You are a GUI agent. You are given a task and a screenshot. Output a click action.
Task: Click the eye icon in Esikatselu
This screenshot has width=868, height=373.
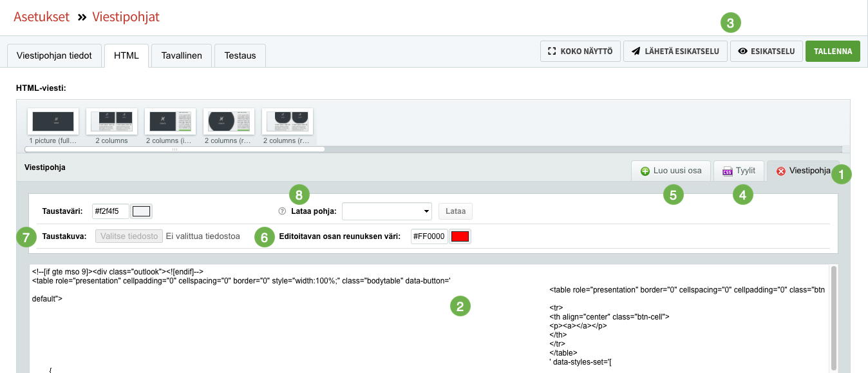742,51
